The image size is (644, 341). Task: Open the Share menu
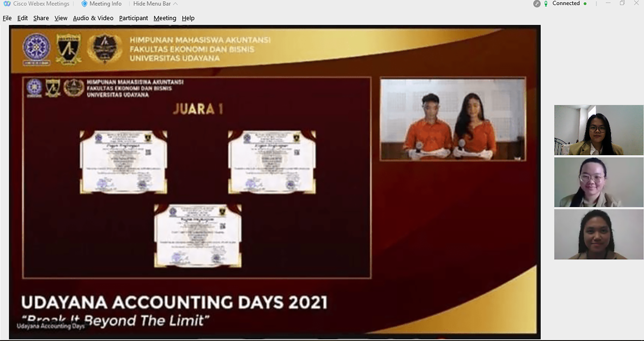(41, 18)
